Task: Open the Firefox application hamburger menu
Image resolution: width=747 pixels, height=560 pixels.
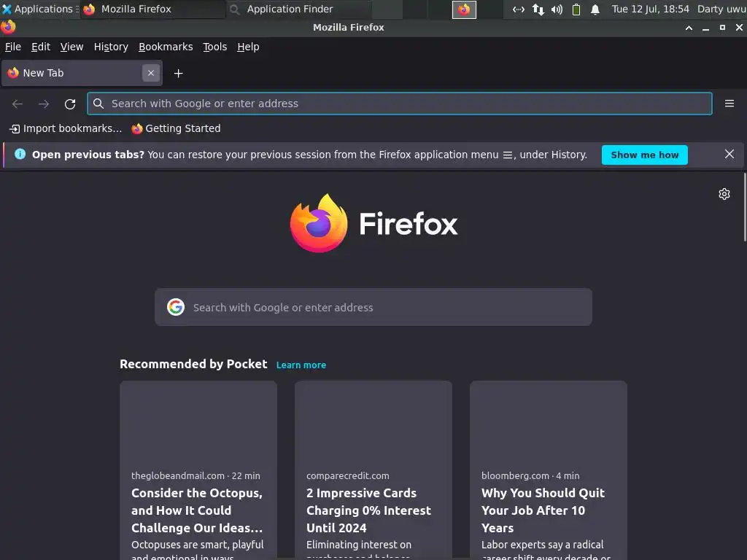Action: coord(729,104)
